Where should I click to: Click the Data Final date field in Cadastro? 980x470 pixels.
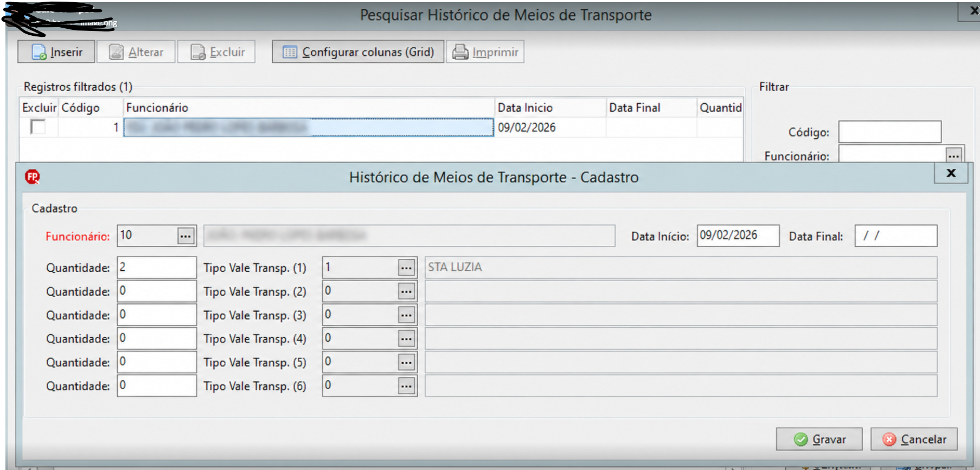point(895,236)
